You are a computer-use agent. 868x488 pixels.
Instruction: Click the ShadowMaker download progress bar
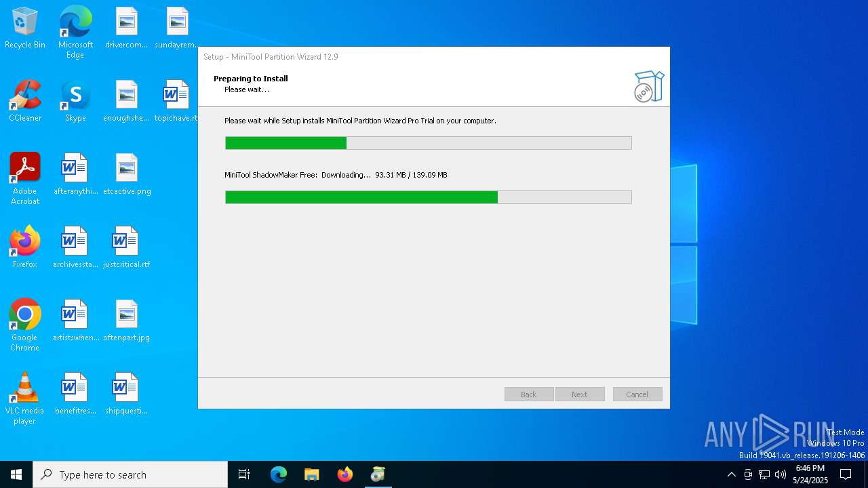pyautogui.click(x=429, y=197)
